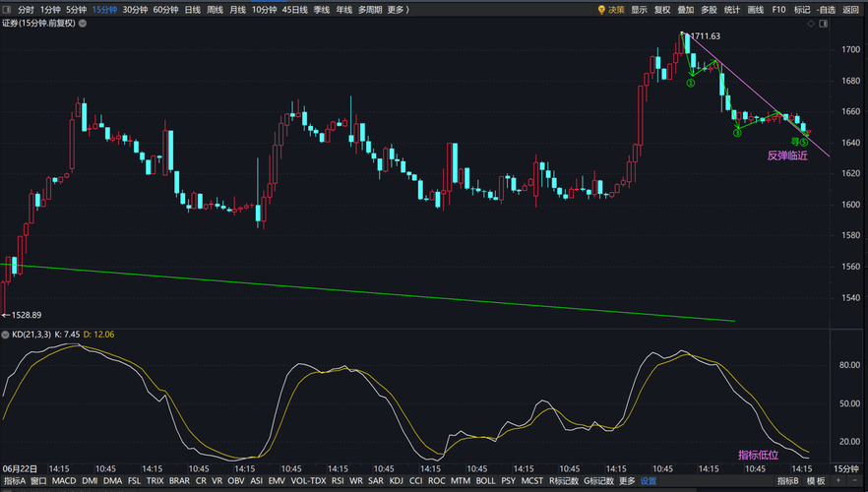This screenshot has height=492, width=868.
Task: Expand the 更多 timeframe list at top
Action: coord(398,10)
